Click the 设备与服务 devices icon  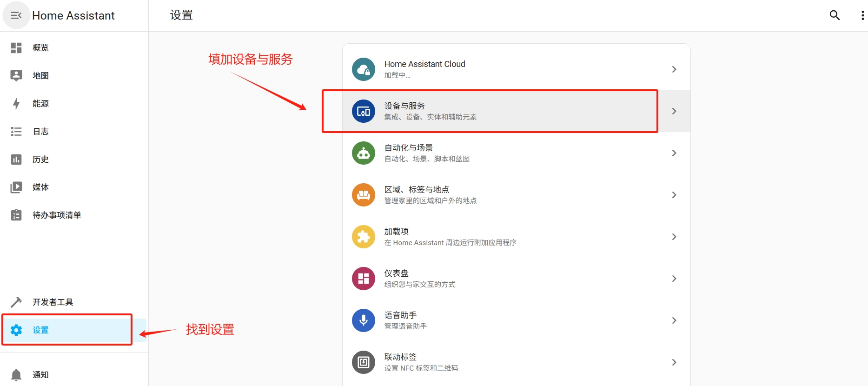click(364, 111)
